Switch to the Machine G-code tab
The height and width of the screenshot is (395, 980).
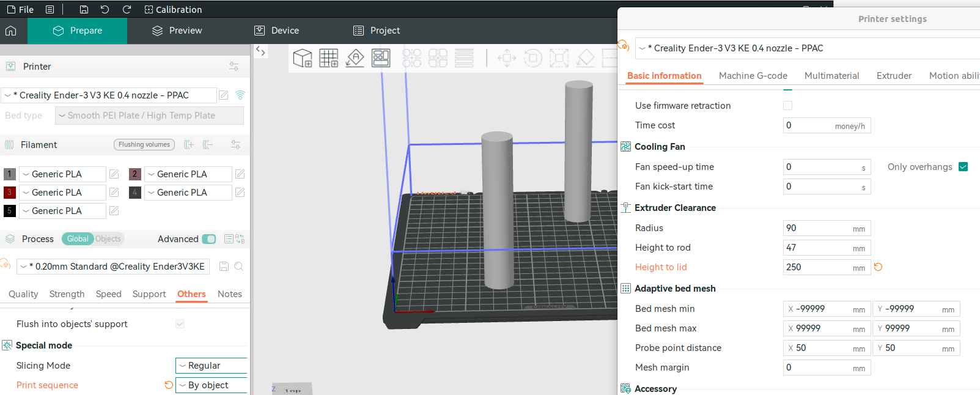(753, 76)
